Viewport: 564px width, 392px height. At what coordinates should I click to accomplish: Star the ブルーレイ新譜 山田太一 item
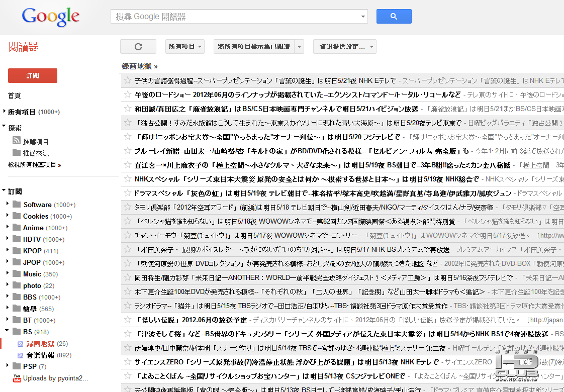[x=127, y=150]
